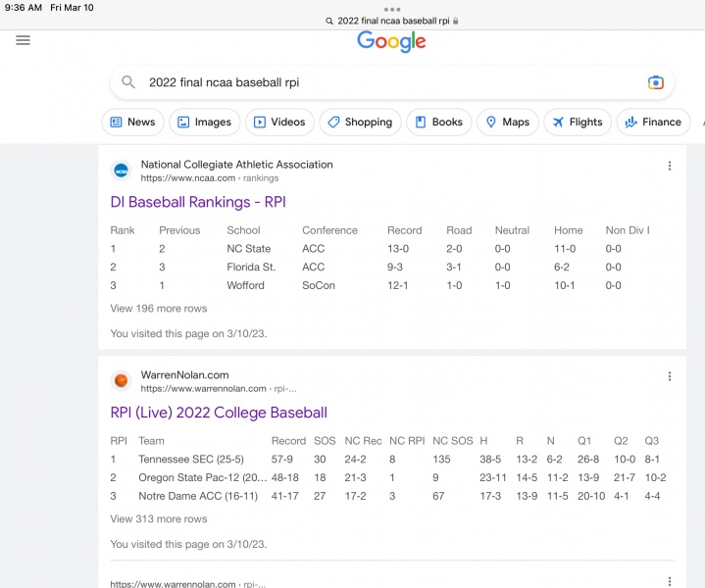Open DI Baseball Rankings - RPI link
The width and height of the screenshot is (705, 588).
click(198, 202)
